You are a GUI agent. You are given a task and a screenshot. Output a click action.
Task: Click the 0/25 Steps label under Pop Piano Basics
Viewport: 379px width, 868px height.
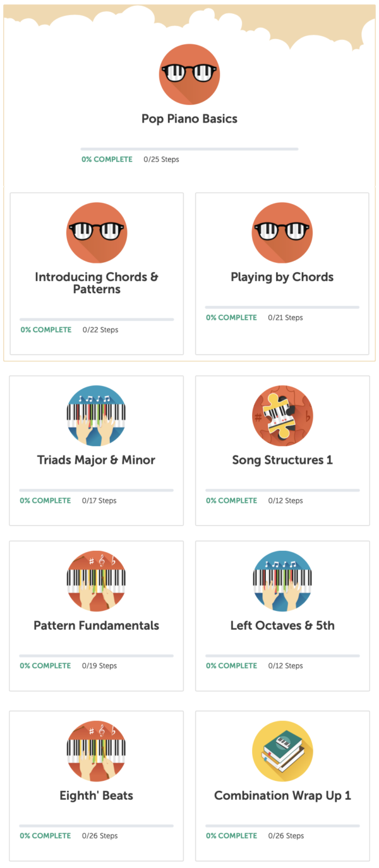pos(162,159)
